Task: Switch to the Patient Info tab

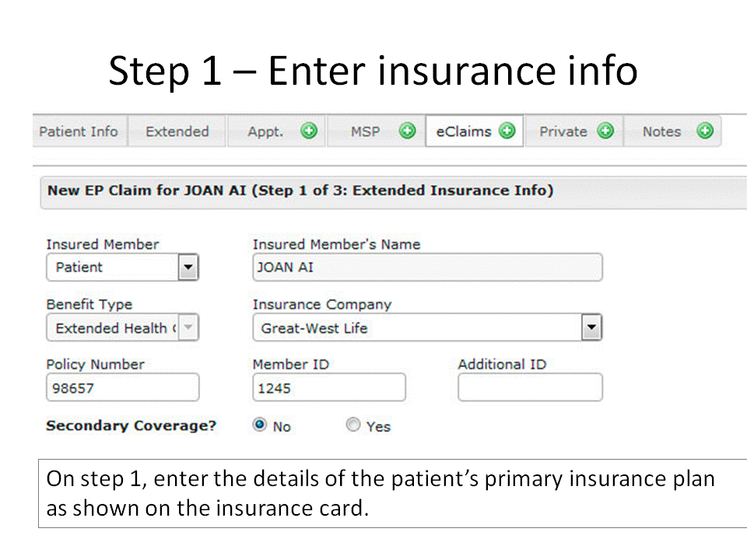Action: pyautogui.click(x=79, y=131)
